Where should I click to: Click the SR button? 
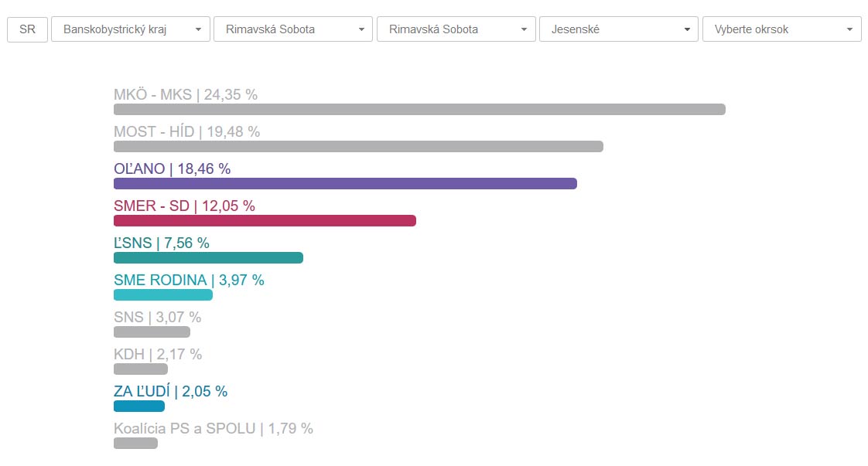point(27,29)
